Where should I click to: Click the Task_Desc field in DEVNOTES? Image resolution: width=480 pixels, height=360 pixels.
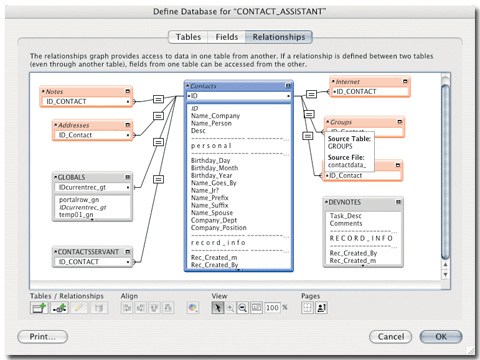[x=346, y=216]
